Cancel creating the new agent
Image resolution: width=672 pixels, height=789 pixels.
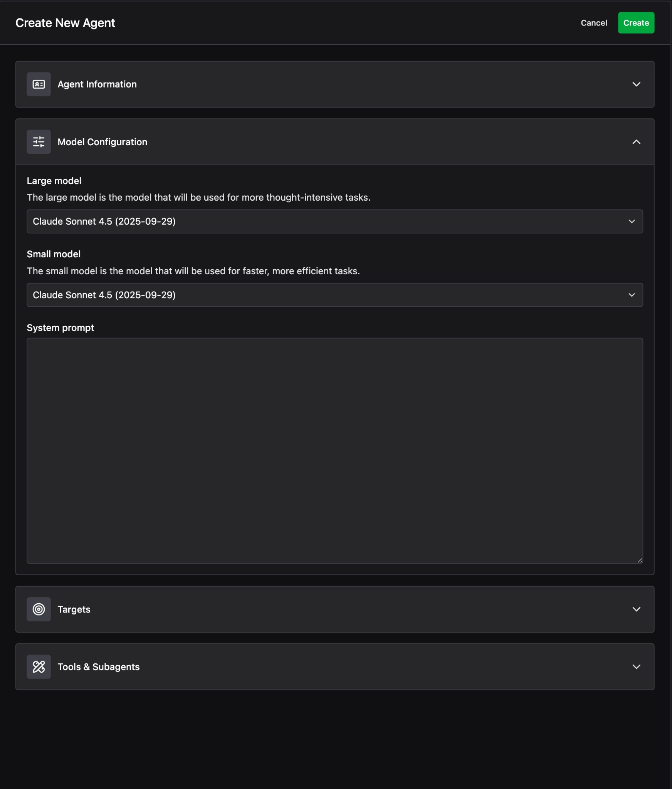tap(593, 23)
